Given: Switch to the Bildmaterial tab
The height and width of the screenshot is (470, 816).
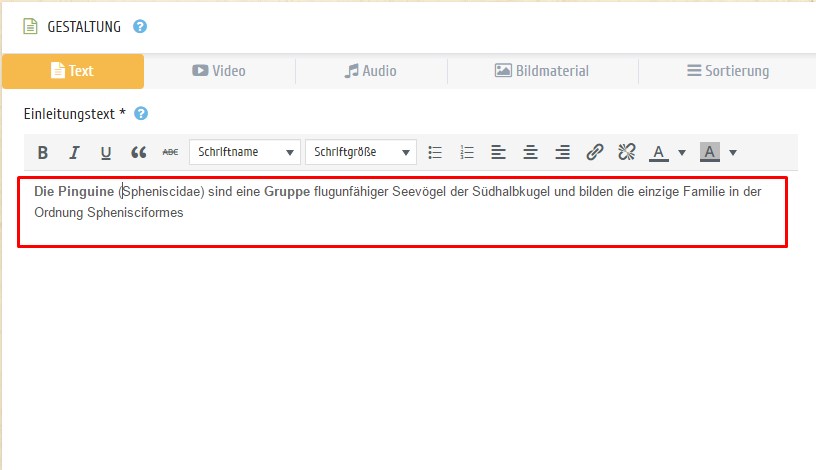Looking at the screenshot, I should [x=542, y=71].
